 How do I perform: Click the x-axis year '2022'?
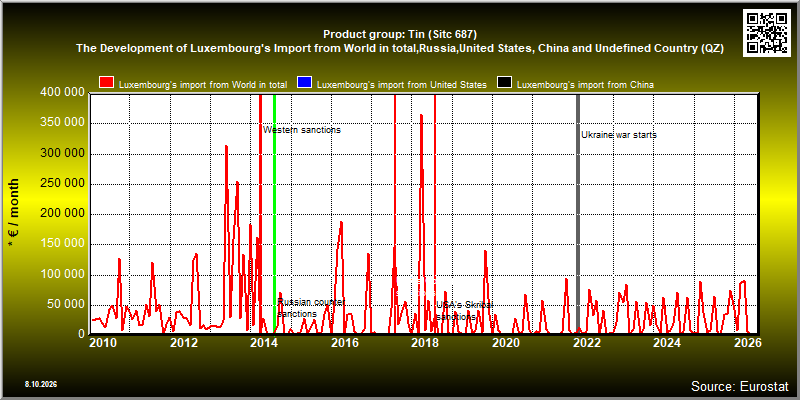click(x=586, y=343)
